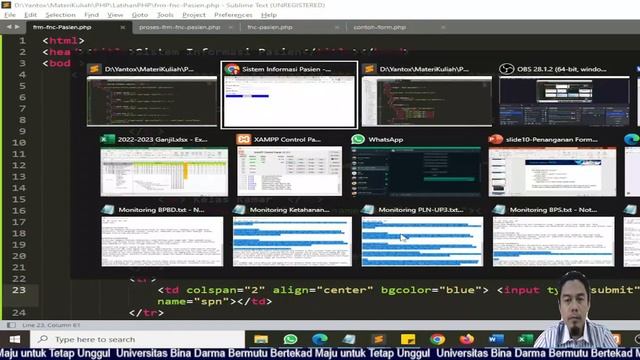The height and width of the screenshot is (360, 640).
Task: Open WhatsApp from the taskbar
Action: [x=291, y=339]
